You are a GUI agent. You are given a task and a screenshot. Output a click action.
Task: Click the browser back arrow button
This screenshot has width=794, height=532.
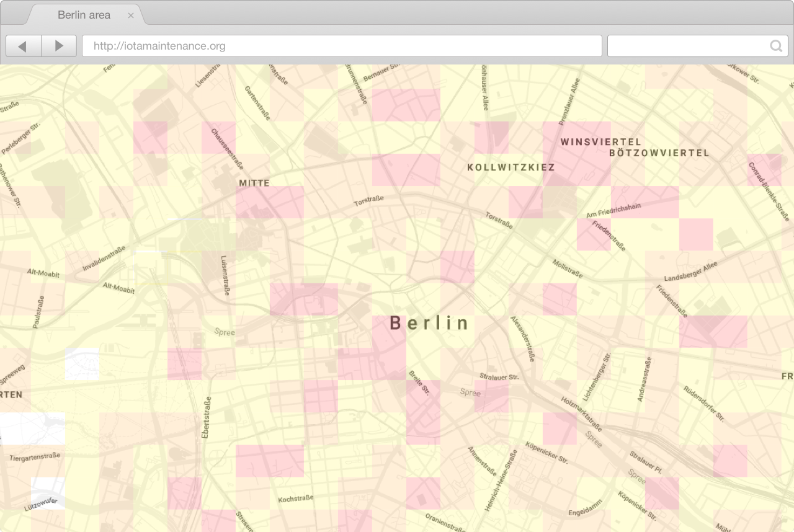pos(24,46)
